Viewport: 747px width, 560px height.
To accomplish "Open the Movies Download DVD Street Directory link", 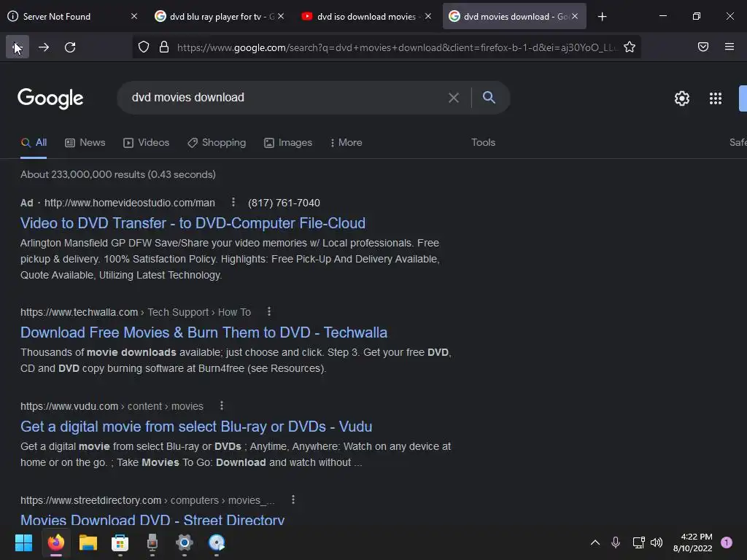I will pos(152,519).
